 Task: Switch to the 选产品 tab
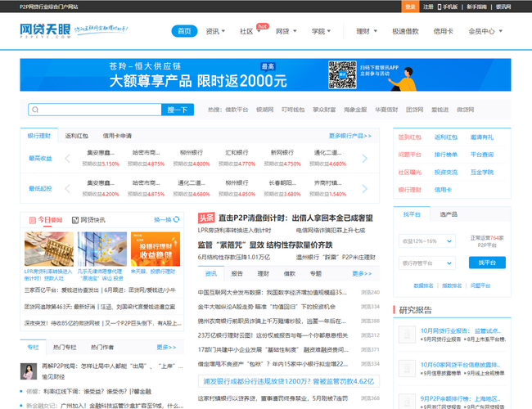(x=449, y=214)
